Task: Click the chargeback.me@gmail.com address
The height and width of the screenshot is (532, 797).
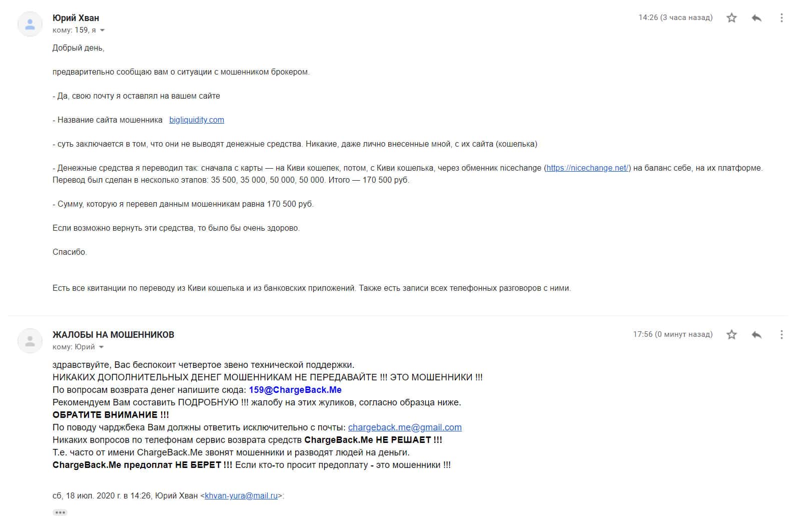Action: 405,427
